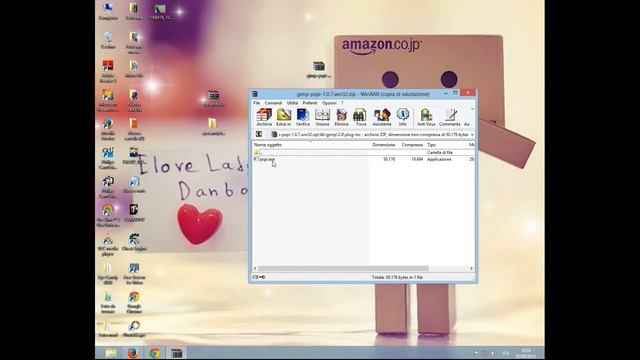Open the ? help menu

pos(342,103)
